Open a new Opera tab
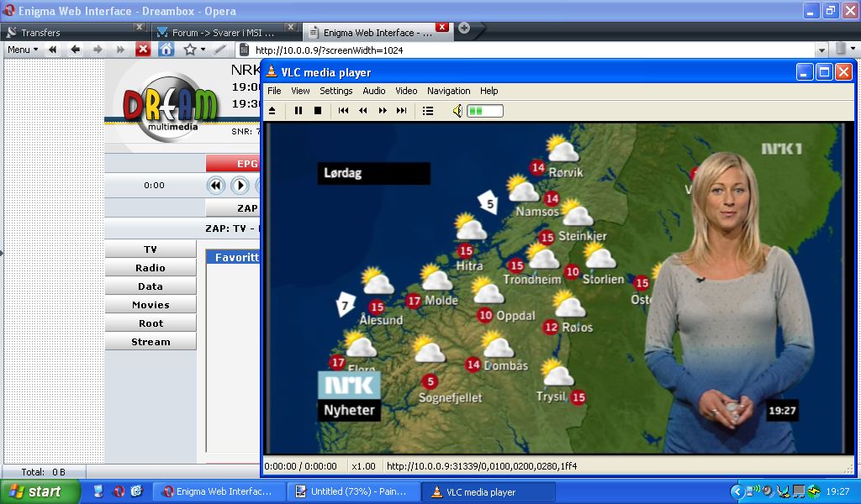 pos(464,28)
